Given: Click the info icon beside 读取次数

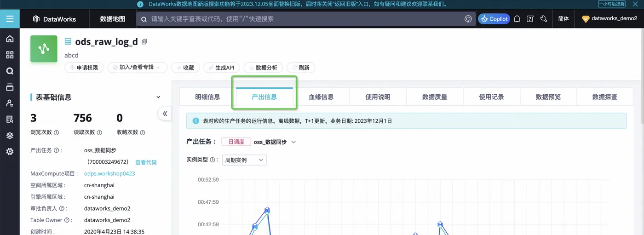Looking at the screenshot, I should point(99,132).
